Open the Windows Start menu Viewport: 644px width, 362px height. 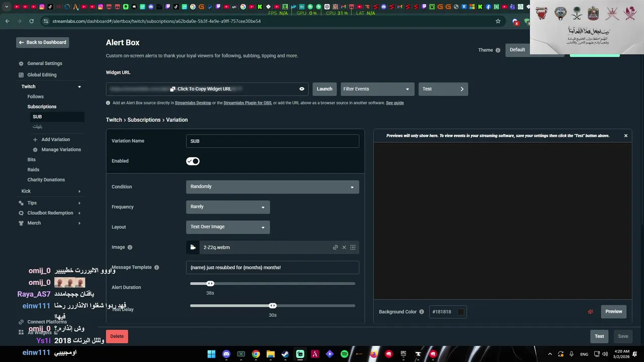211,354
